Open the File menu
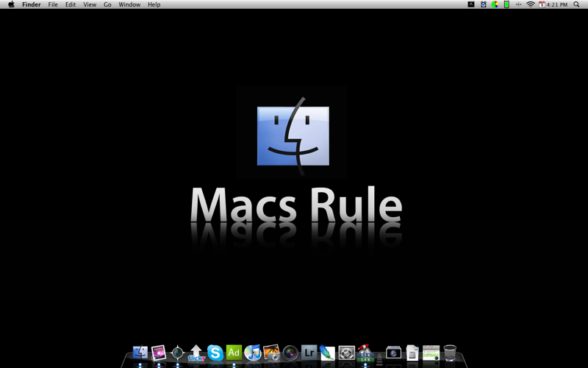This screenshot has height=368, width=588. 53,4
